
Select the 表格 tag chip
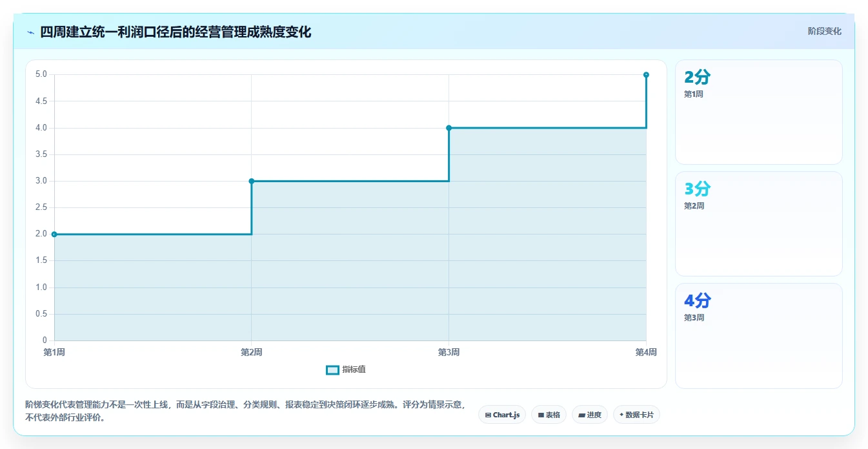[x=549, y=415]
